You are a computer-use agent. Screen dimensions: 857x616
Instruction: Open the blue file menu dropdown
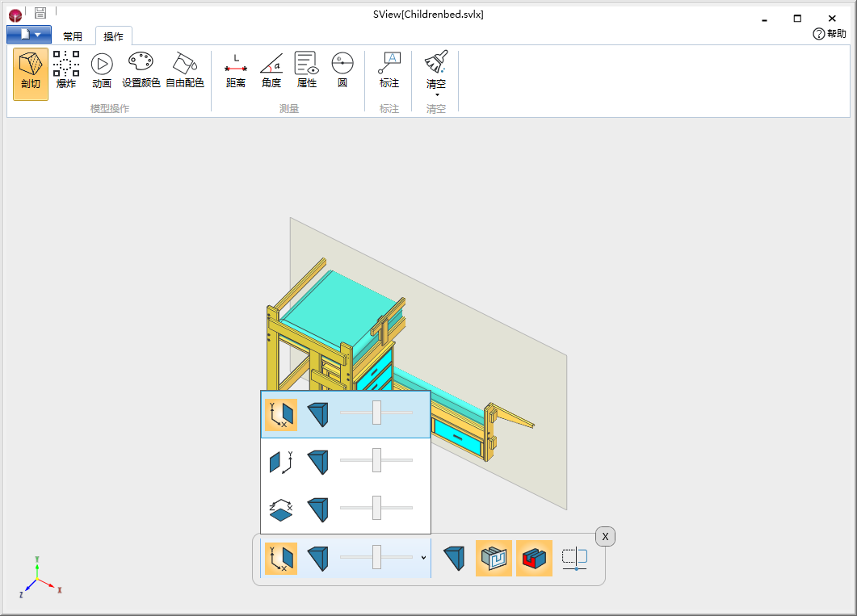[29, 35]
